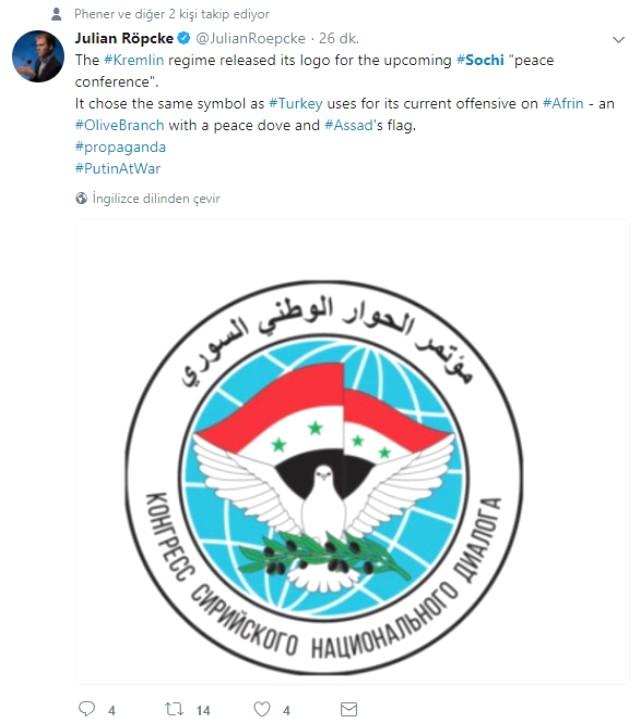This screenshot has height=723, width=640.
Task: Open the #Kremlin hashtag
Action: coord(134,60)
